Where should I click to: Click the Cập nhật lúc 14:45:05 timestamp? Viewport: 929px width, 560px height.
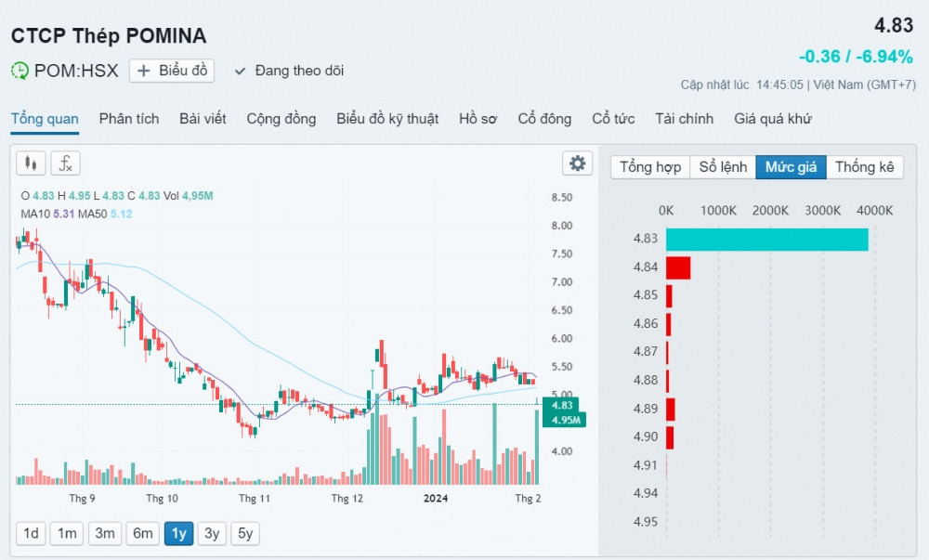tap(741, 85)
